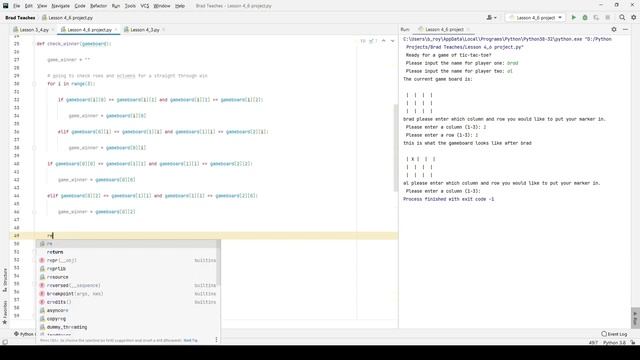Close the Lesson 3_4.py tab
This screenshot has width=640, height=360.
53,30
